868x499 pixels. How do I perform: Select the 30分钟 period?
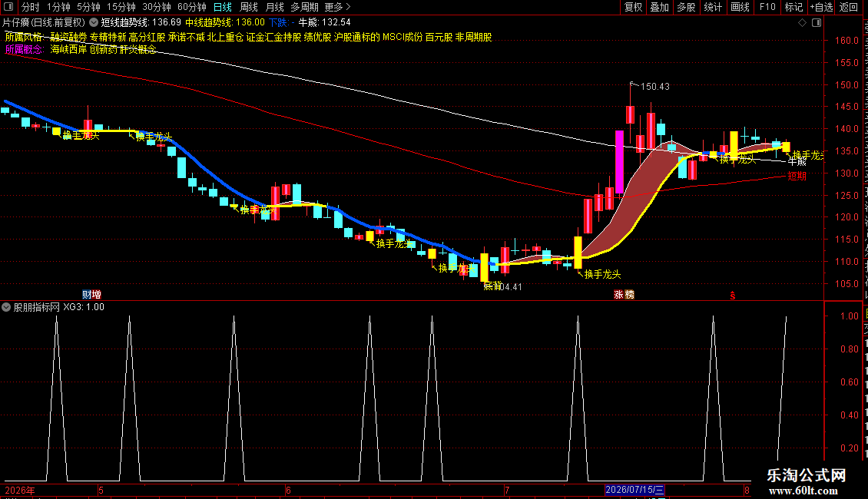pos(157,7)
